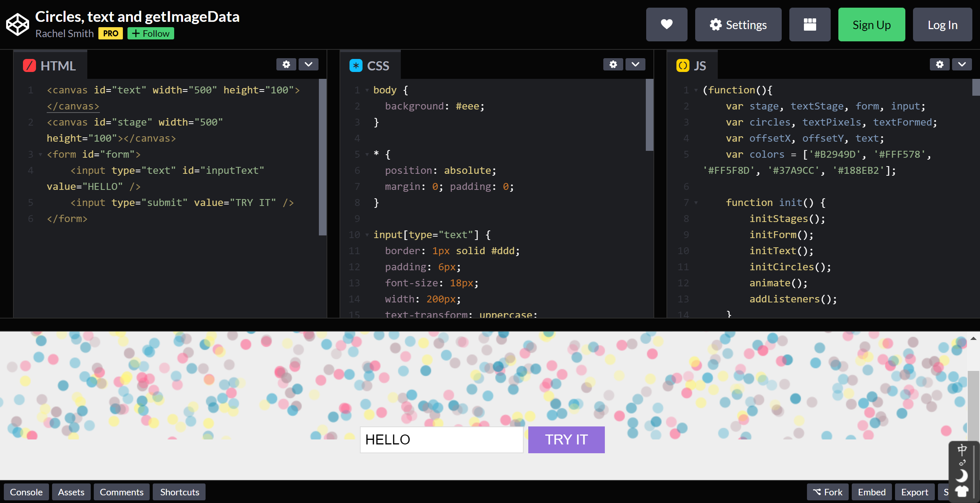Open JS editor settings gear

939,64
